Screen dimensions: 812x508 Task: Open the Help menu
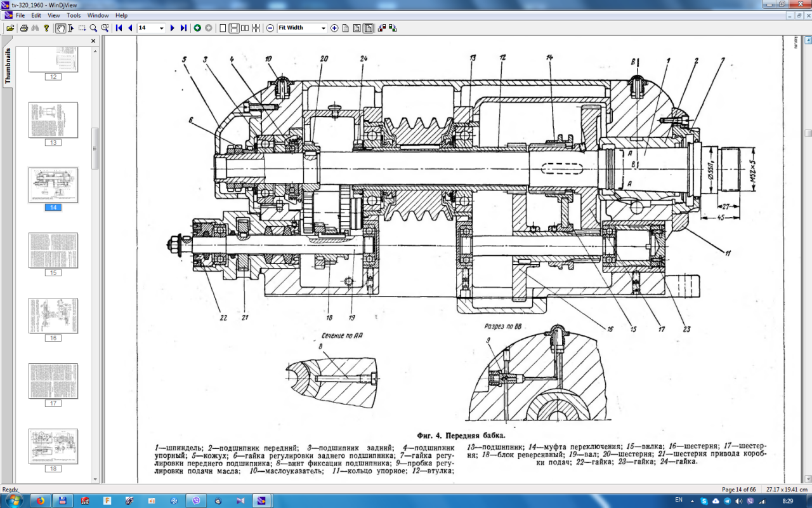click(x=121, y=15)
